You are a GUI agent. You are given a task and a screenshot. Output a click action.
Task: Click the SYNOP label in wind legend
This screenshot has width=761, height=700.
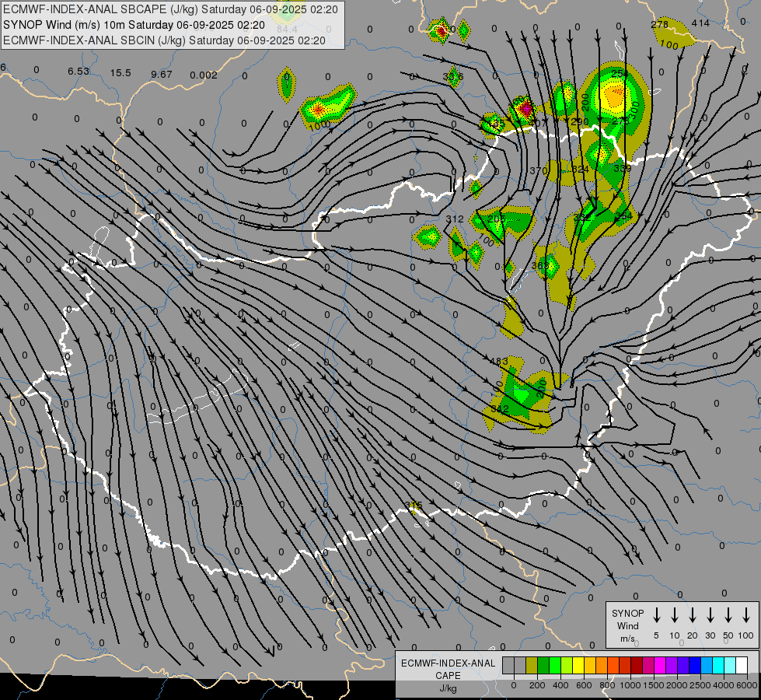tap(627, 613)
